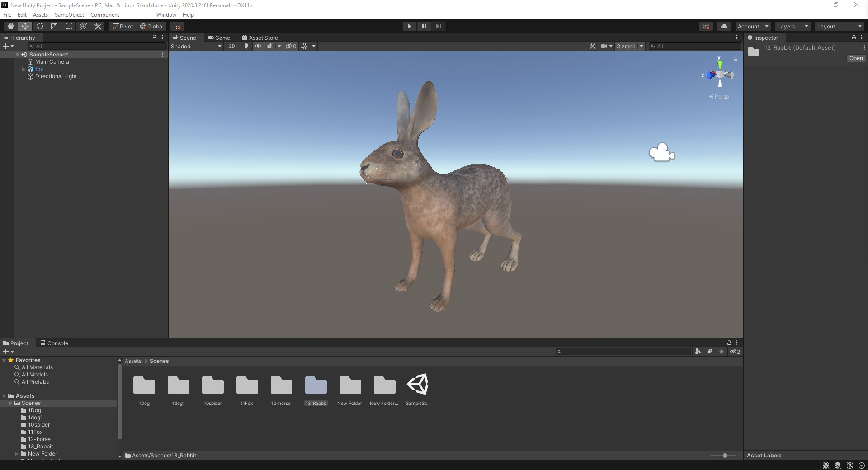Open the GameObject menu
The width and height of the screenshot is (868, 470).
pyautogui.click(x=69, y=15)
